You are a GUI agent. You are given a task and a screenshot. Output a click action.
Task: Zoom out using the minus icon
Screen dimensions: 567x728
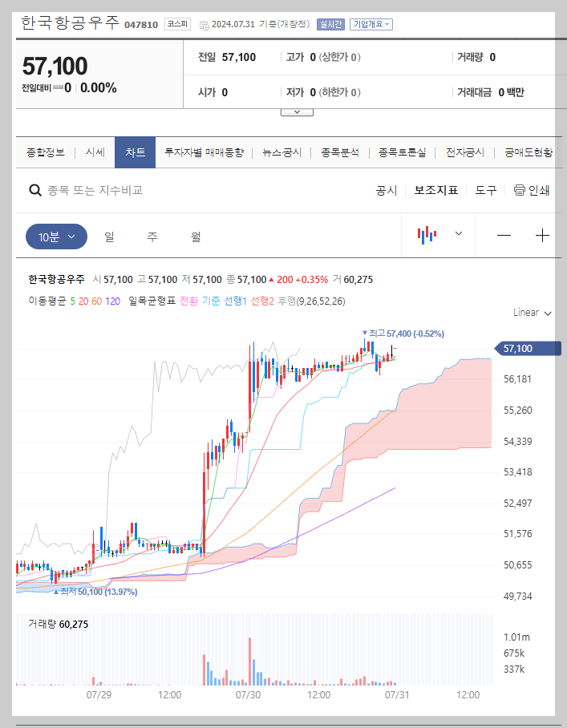click(x=504, y=235)
